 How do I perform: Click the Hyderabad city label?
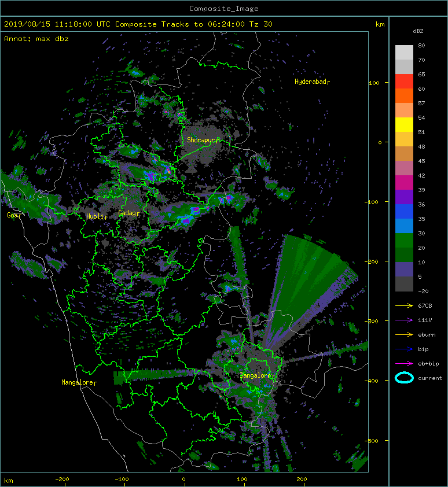[312, 82]
